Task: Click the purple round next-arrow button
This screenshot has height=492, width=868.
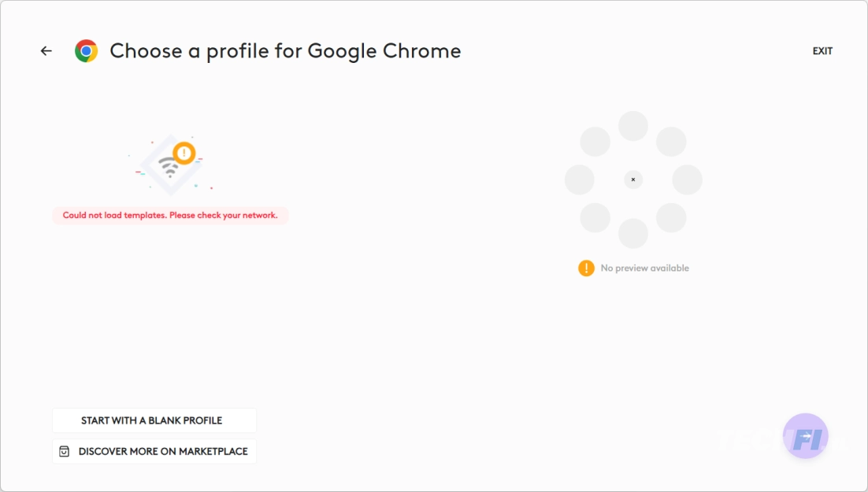Action: [806, 435]
